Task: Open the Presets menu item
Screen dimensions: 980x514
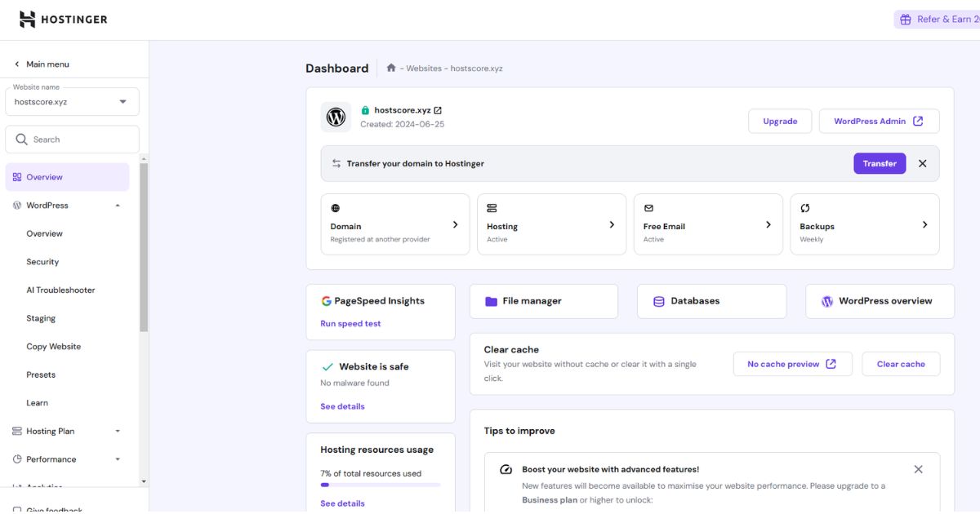Action: (41, 374)
